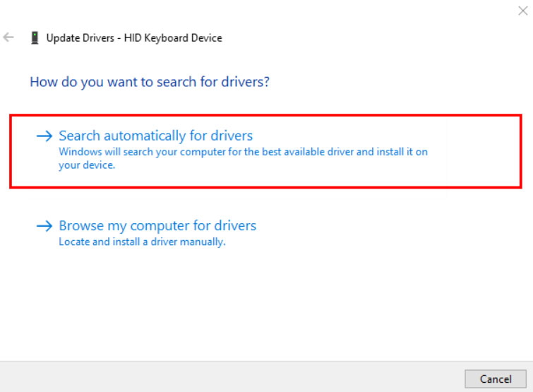Screen dimensions: 533x392
Task: Click the arrow icon beside Search automatically
Action: point(44,136)
